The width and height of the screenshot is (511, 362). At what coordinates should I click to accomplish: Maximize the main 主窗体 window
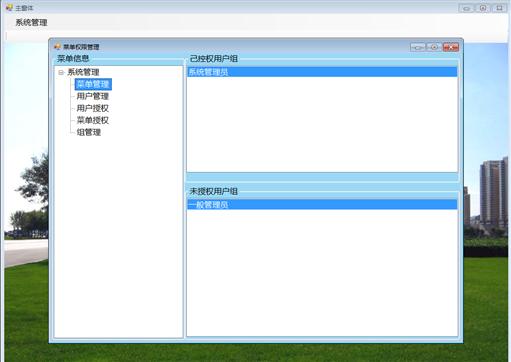pyautogui.click(x=482, y=8)
